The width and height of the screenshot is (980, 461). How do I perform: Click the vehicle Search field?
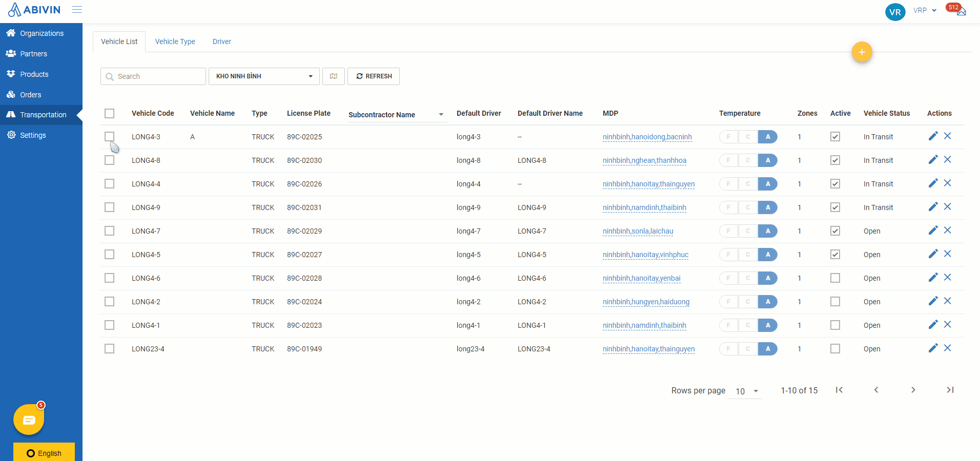(x=153, y=76)
